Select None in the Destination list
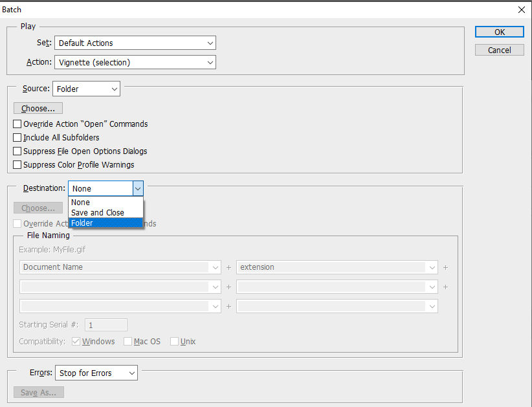 105,203
